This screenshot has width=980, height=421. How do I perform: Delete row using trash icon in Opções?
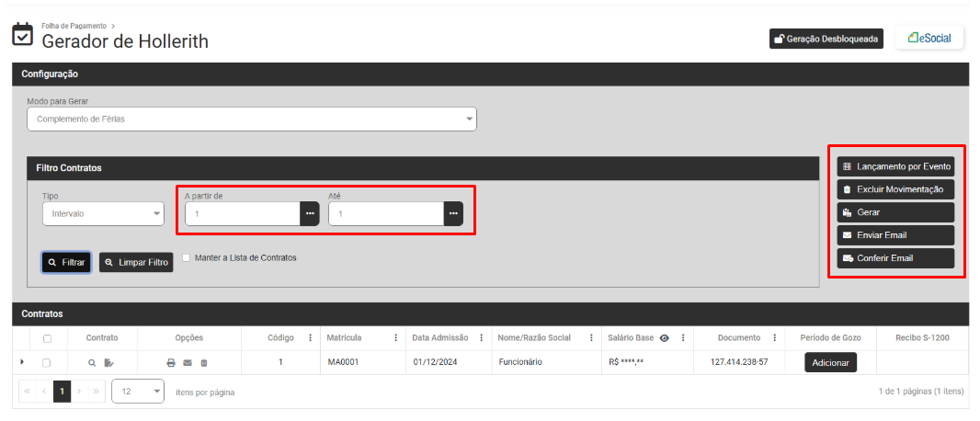click(x=204, y=362)
